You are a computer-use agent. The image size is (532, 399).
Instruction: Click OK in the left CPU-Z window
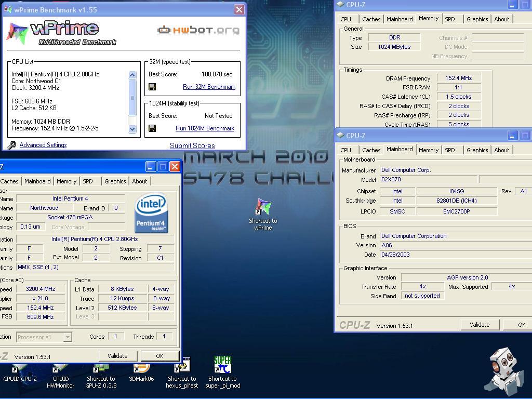tap(160, 356)
